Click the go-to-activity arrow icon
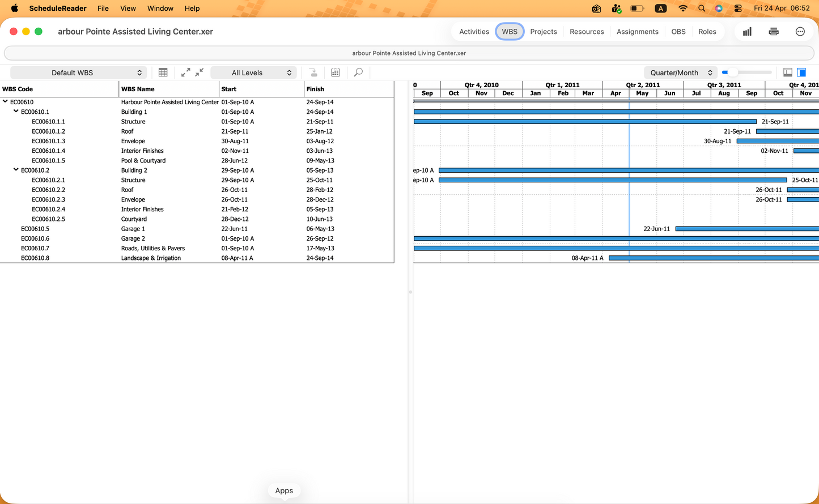 click(313, 72)
